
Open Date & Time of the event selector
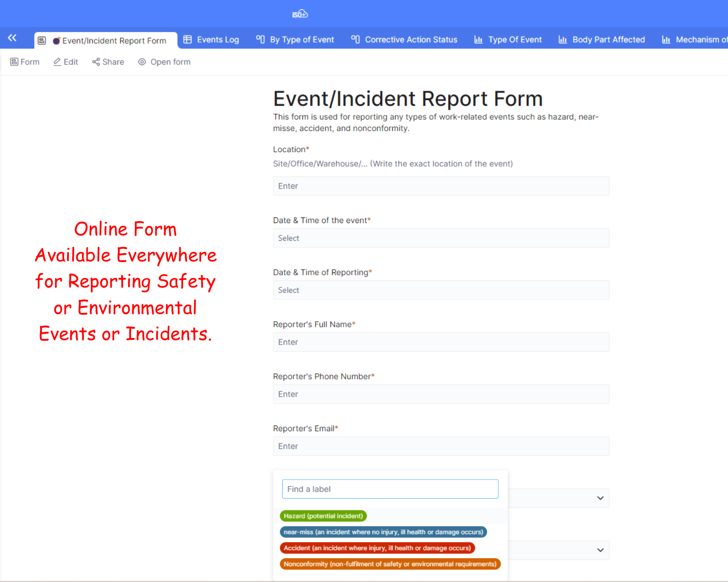pos(441,238)
